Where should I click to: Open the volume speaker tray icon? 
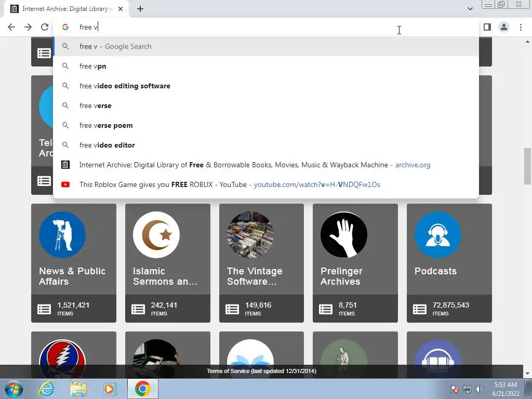480,389
